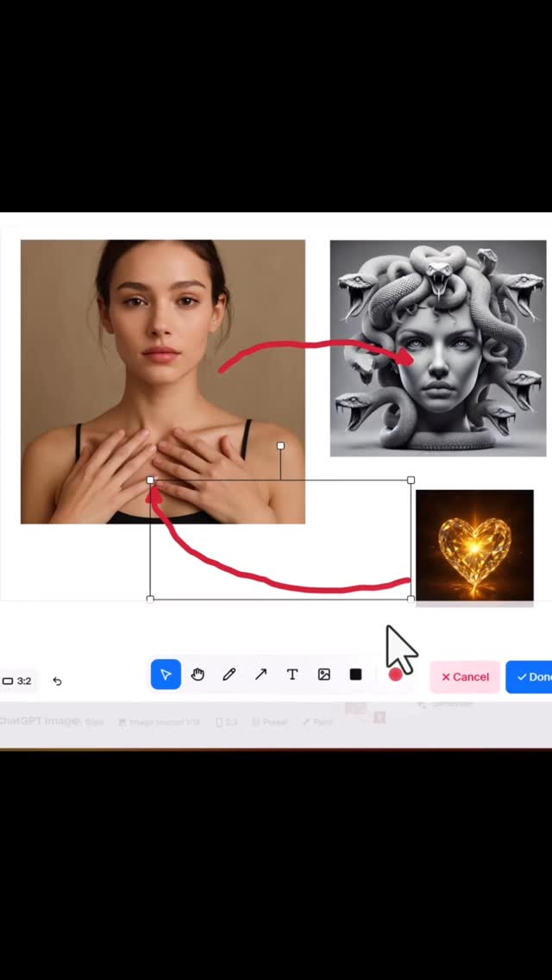552x980 pixels.
Task: Open the insert image tool
Action: click(x=323, y=675)
